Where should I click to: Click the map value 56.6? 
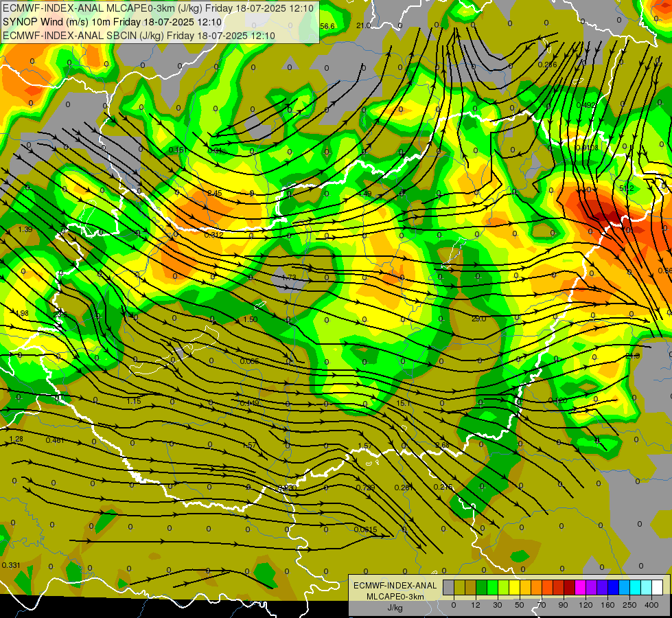click(x=327, y=26)
